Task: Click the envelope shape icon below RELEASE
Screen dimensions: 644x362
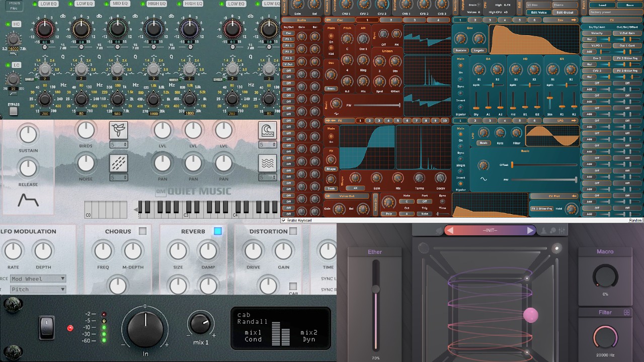Action: (28, 200)
